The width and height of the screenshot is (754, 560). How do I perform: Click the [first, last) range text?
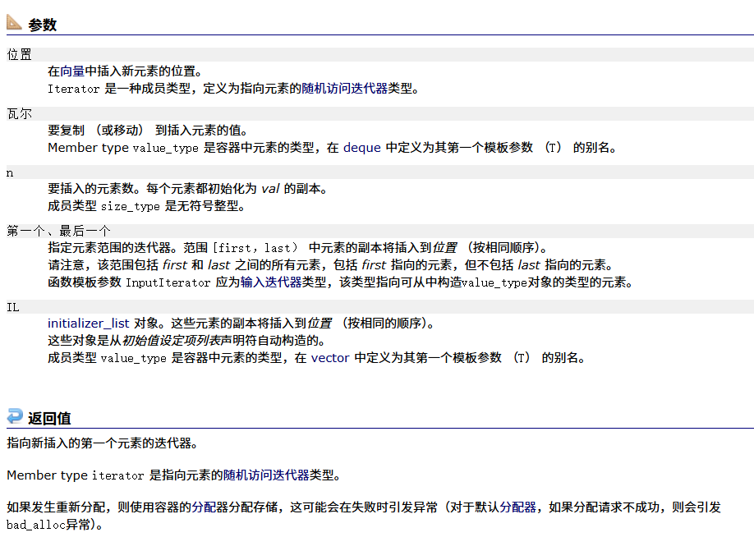point(255,247)
